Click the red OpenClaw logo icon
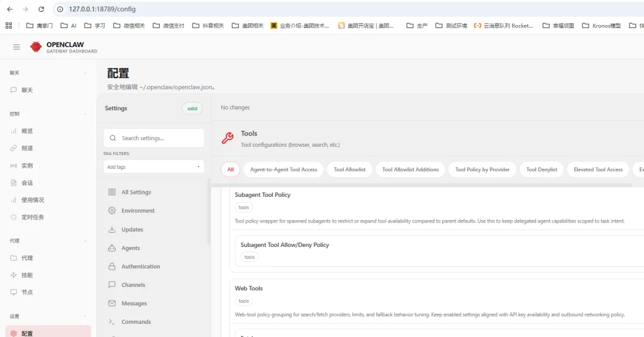This screenshot has height=337, width=644. pyautogui.click(x=36, y=47)
